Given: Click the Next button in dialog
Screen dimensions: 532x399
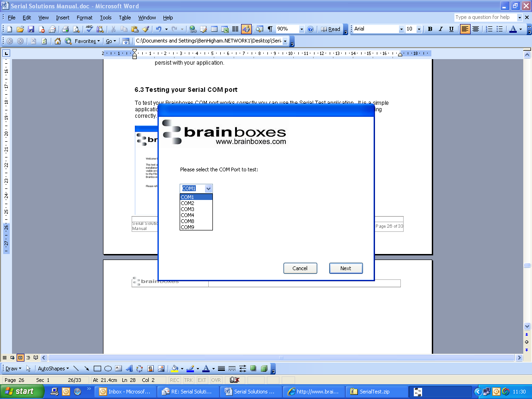Looking at the screenshot, I should tap(345, 268).
